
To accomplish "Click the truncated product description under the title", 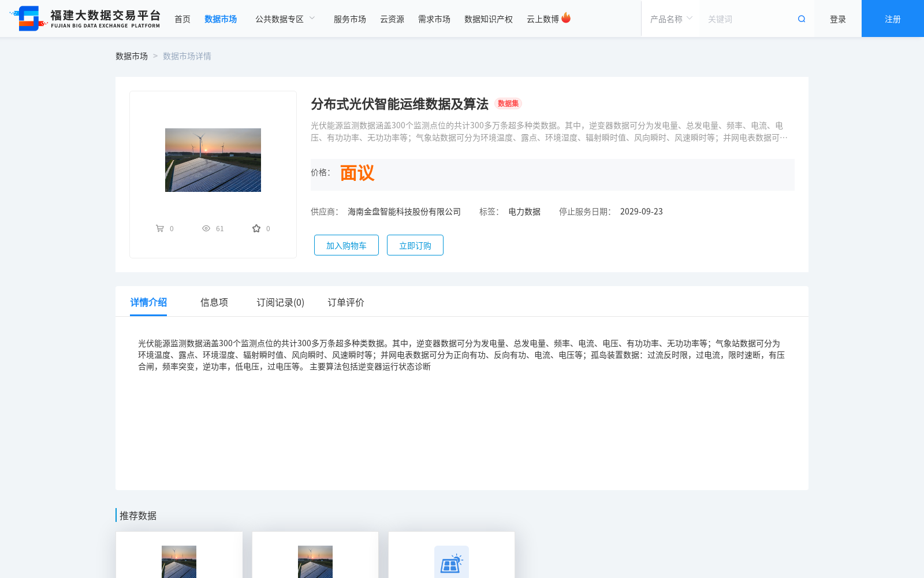I will coord(549,132).
